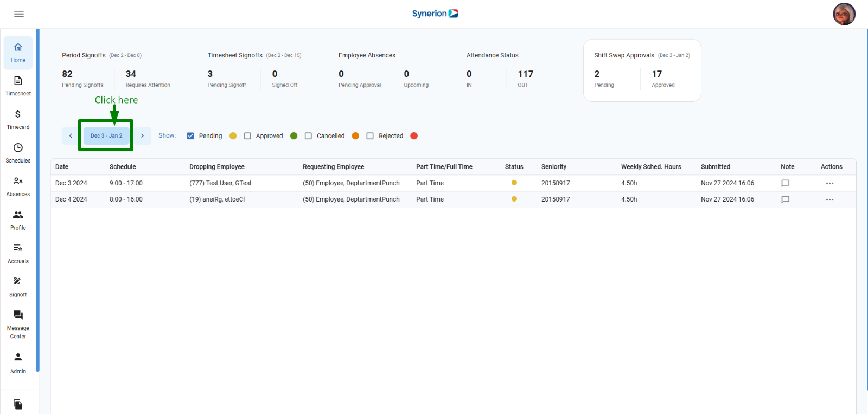Open 0 Signed Off timesheets
Image resolution: width=868 pixels, height=414 pixels.
tap(285, 79)
